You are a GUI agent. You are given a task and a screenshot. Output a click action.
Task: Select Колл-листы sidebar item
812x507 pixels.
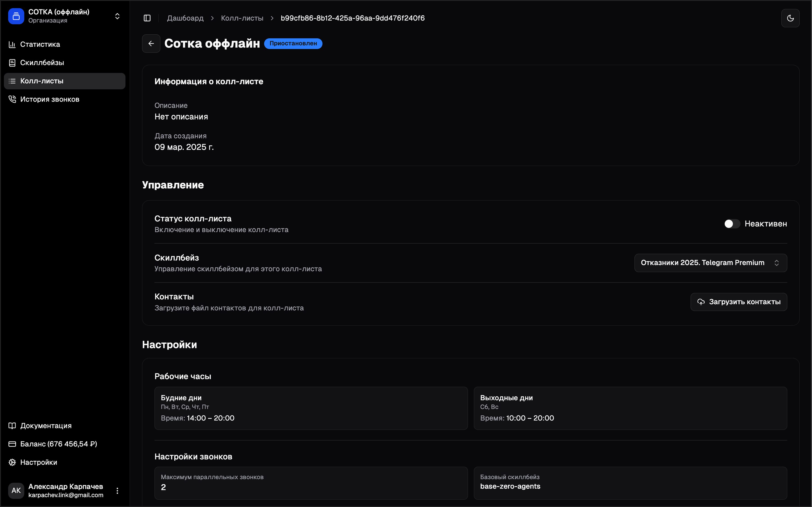[42, 81]
